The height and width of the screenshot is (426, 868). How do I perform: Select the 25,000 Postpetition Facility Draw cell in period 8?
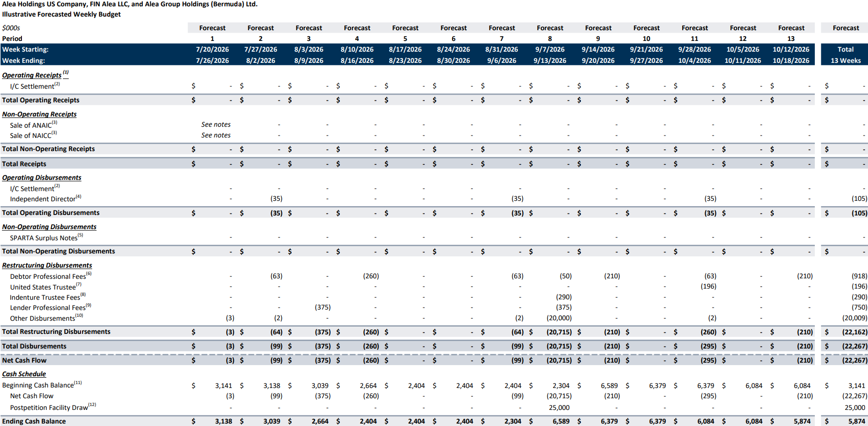pos(559,407)
